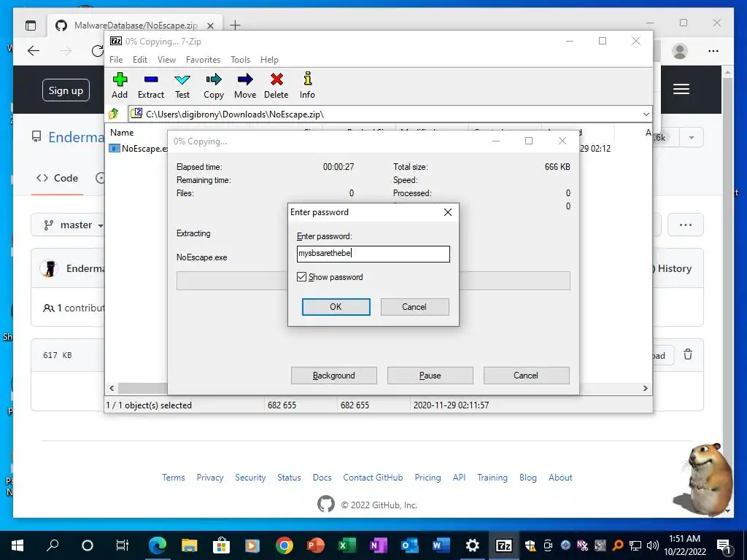
Task: Click the volume icon in the system tray
Action: coord(653,545)
